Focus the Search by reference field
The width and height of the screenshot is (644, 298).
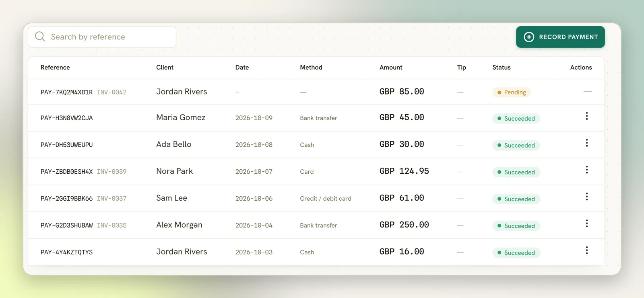102,37
